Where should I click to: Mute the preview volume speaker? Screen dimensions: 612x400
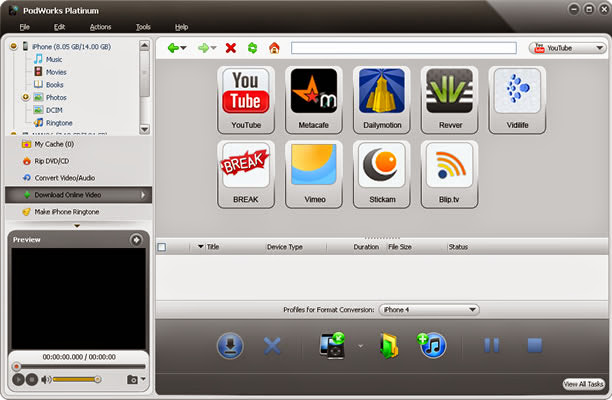tap(46, 379)
